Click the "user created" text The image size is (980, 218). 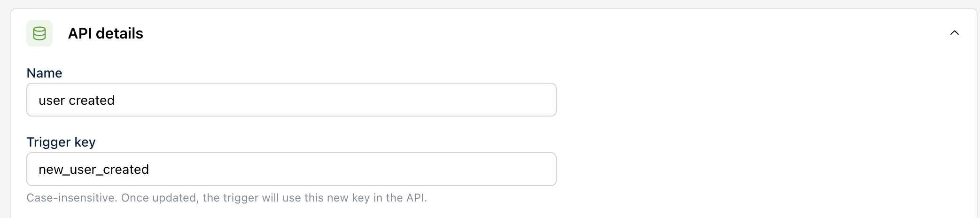(x=77, y=101)
